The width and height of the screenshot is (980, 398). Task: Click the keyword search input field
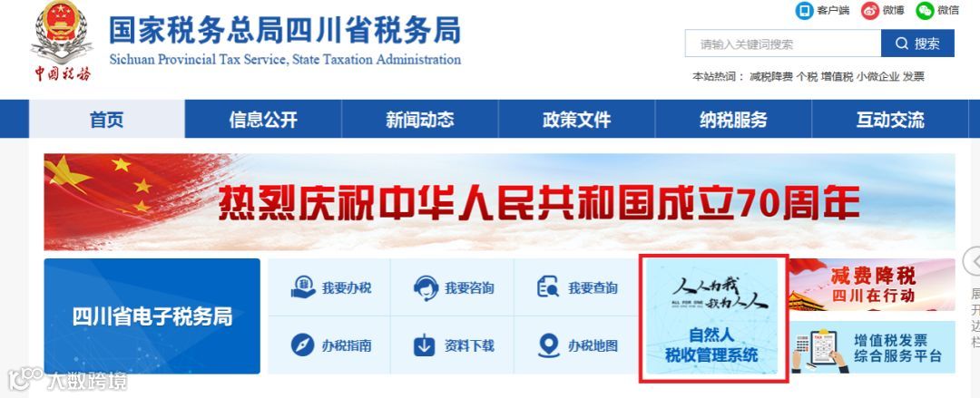coord(783,44)
